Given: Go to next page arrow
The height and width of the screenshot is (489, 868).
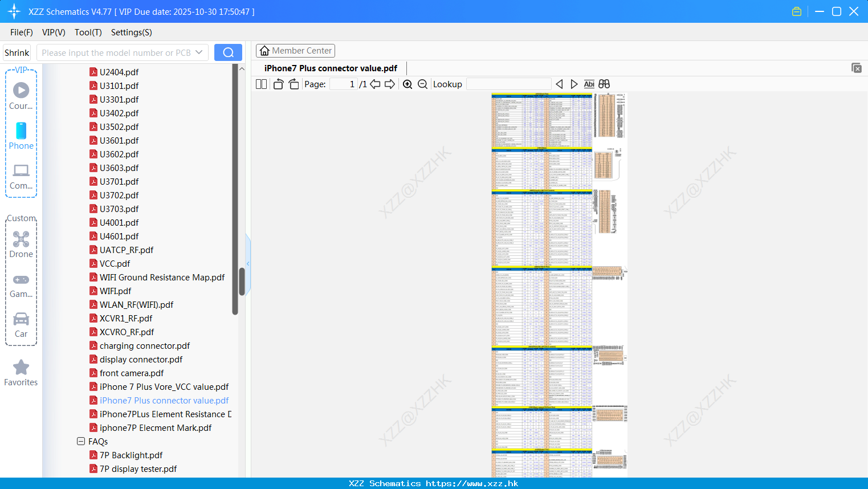Looking at the screenshot, I should click(390, 84).
